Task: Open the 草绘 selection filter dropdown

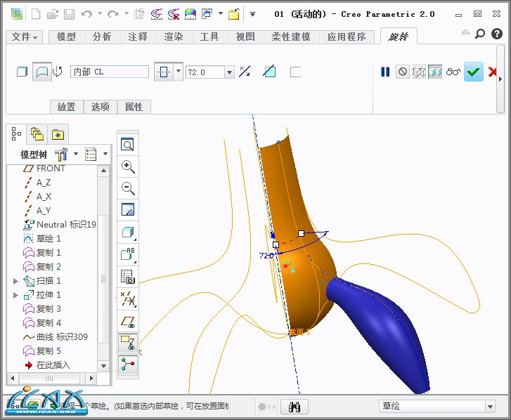Action: (x=490, y=407)
